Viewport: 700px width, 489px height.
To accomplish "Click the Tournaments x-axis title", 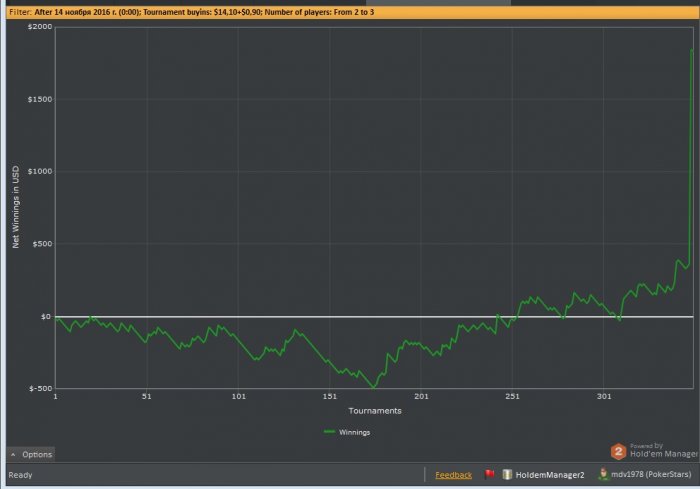I will [375, 411].
